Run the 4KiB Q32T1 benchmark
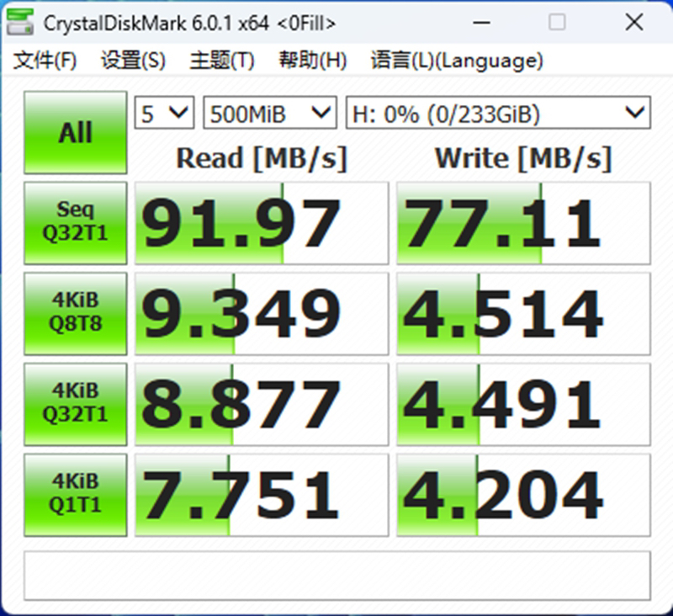The image size is (673, 616). (76, 404)
